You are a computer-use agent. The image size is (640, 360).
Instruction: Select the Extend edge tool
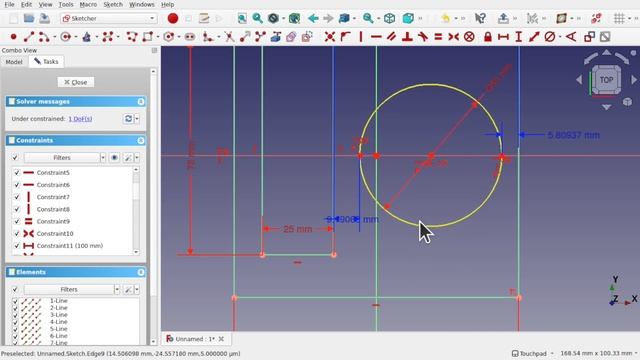245,37
